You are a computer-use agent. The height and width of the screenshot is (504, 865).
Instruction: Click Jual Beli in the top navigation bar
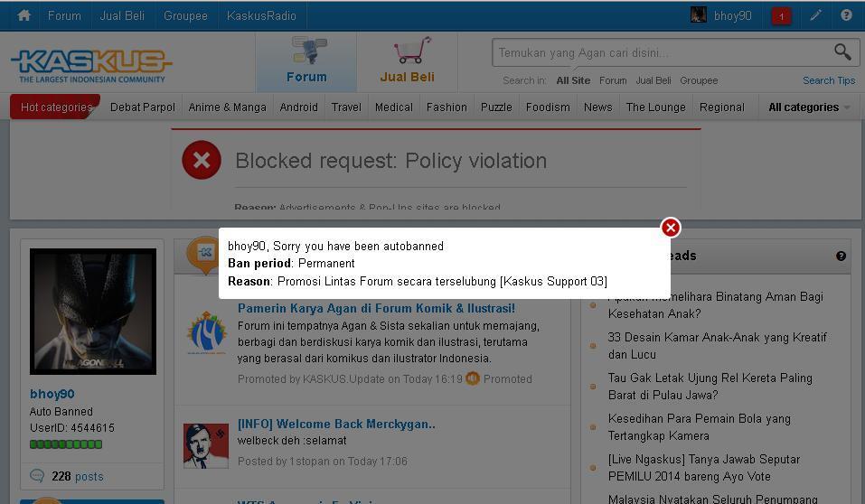(122, 15)
